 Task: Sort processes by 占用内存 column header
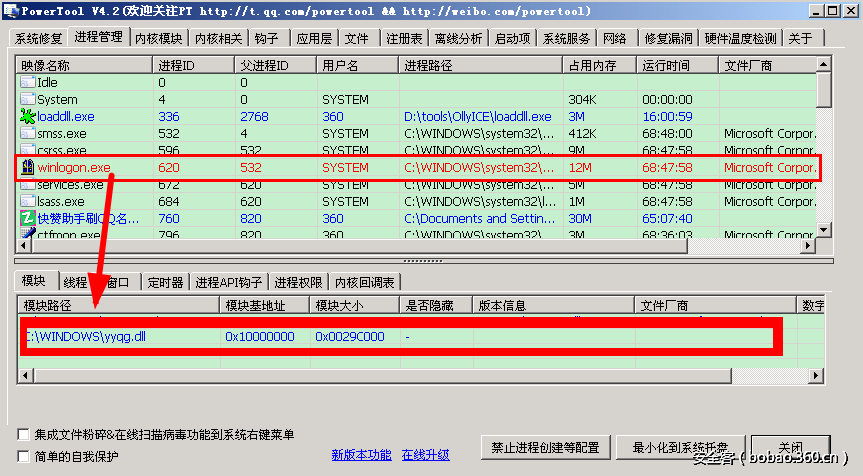pos(599,65)
